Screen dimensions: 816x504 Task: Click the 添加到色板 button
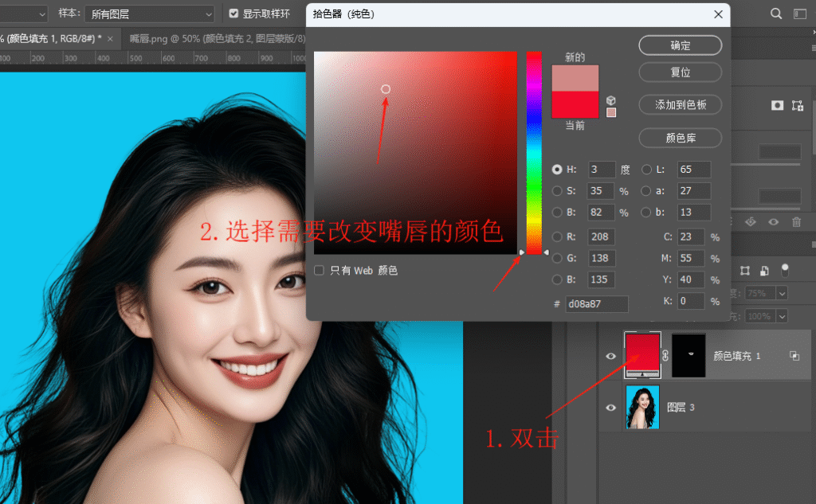click(681, 105)
